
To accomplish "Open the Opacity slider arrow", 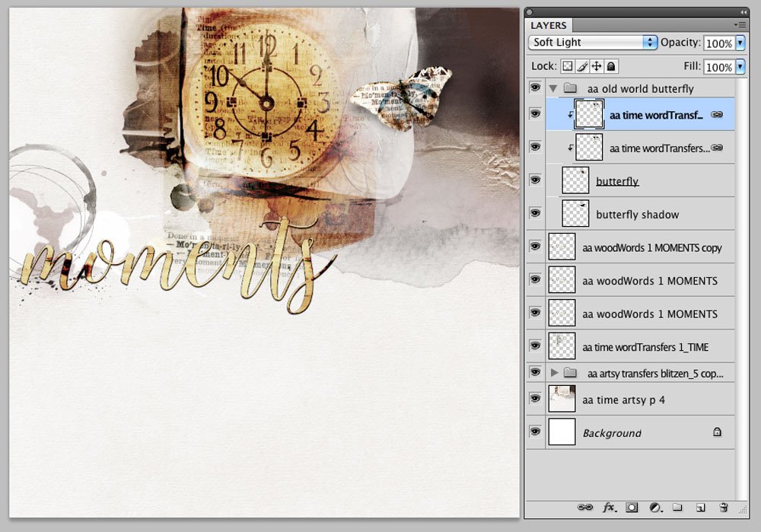I will [740, 43].
